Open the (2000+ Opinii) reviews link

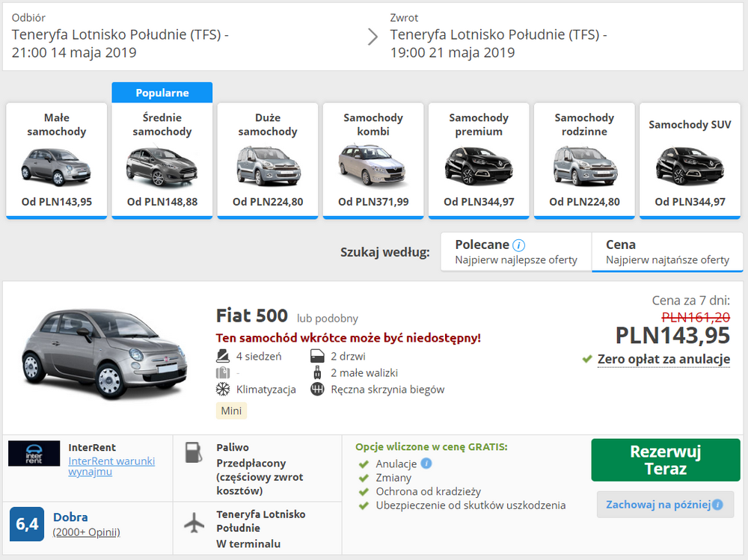86,532
